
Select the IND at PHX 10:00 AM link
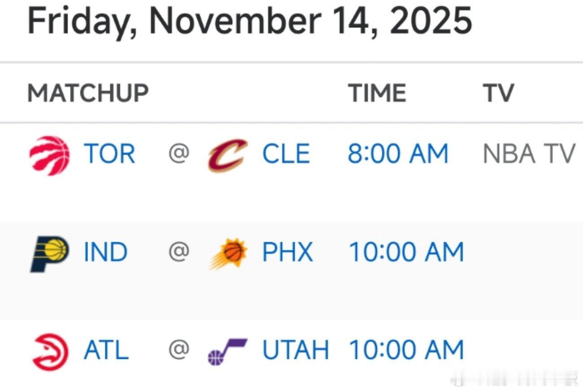point(406,252)
